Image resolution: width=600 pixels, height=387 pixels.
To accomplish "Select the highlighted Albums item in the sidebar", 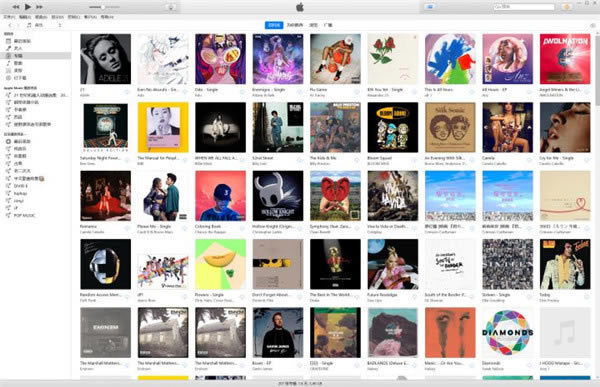I will (x=35, y=56).
